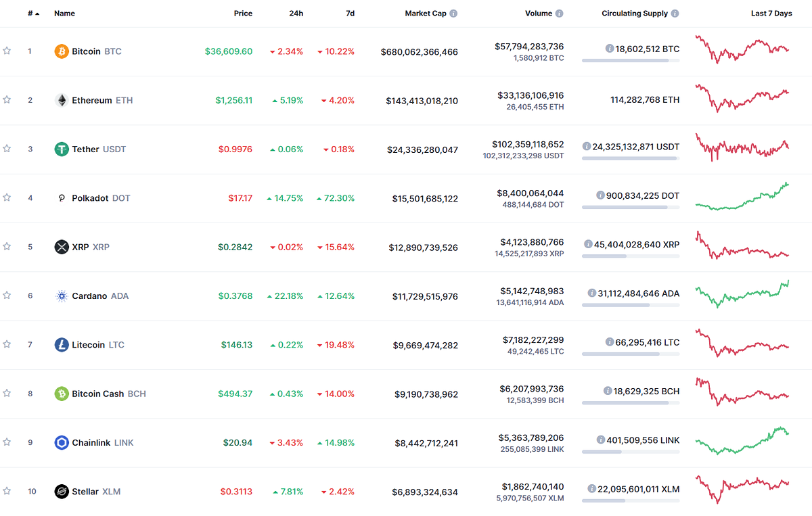Star Bitcoin to add to watchlist
Screen dimensions: 812x516
[7, 51]
